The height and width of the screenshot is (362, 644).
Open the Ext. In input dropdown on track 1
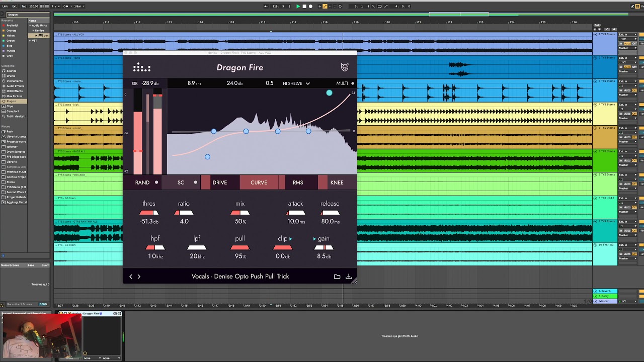[628, 34]
